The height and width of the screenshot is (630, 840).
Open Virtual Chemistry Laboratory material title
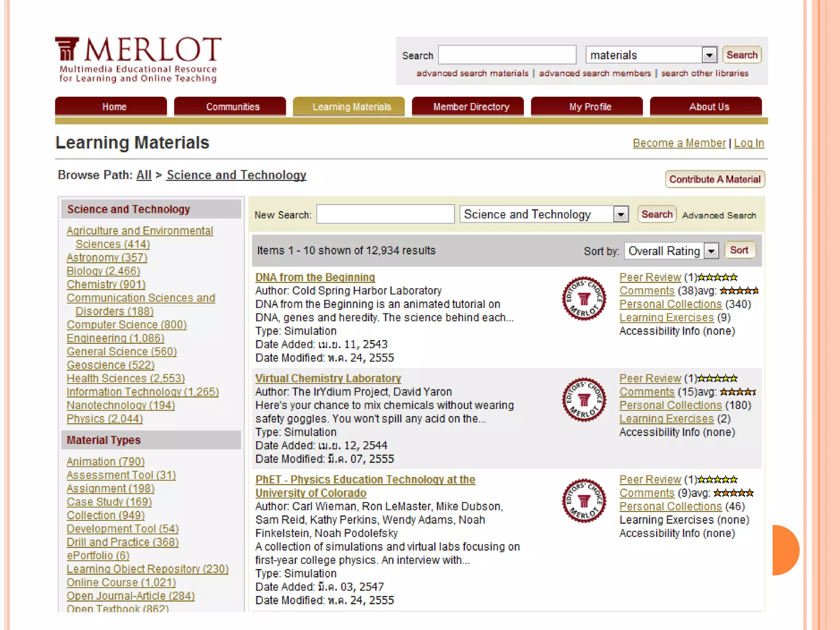(328, 379)
